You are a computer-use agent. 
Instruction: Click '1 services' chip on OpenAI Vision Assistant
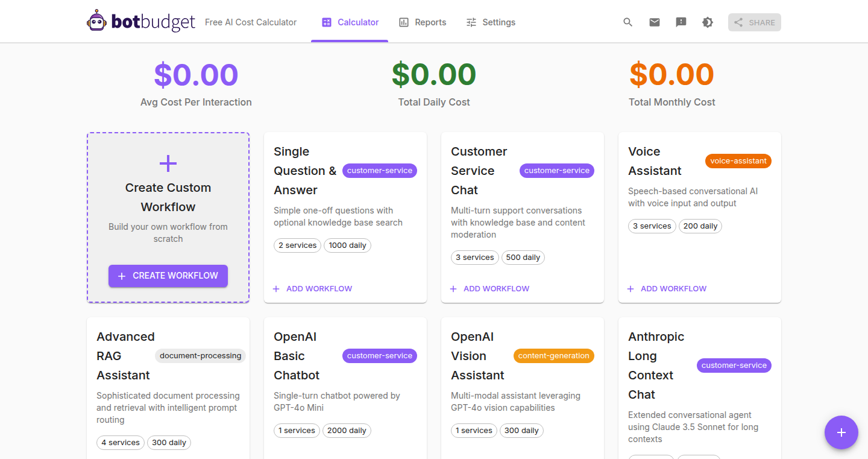pos(474,431)
